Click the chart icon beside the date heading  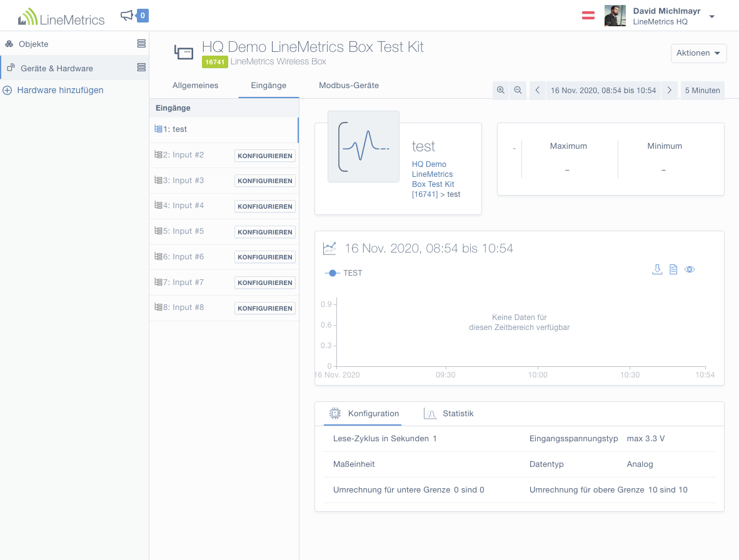pyautogui.click(x=329, y=248)
